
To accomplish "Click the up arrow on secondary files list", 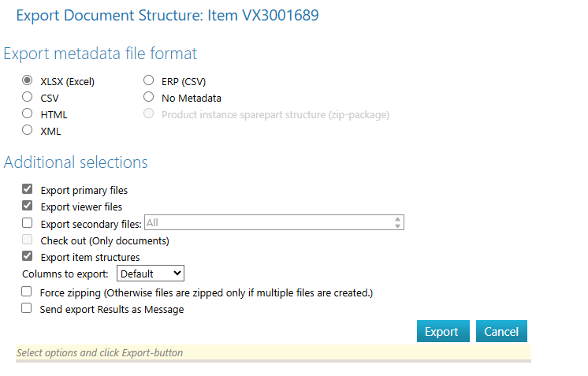I will point(398,219).
